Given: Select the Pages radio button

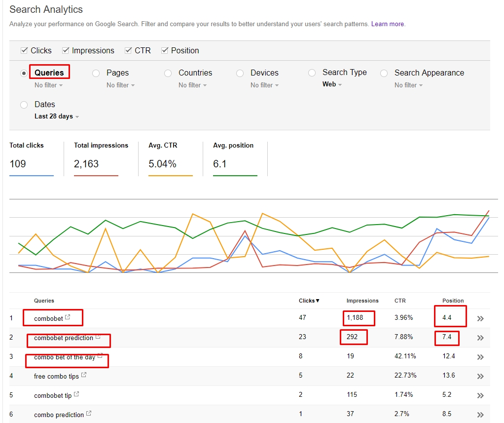Looking at the screenshot, I should click(x=96, y=73).
